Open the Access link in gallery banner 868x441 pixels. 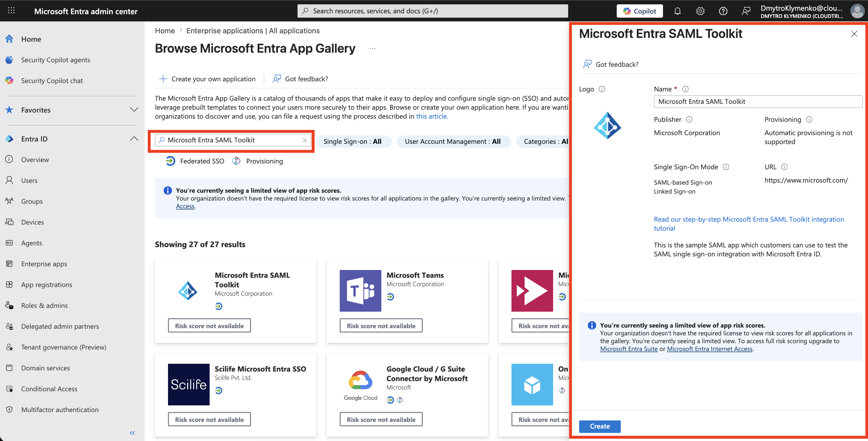coord(185,206)
